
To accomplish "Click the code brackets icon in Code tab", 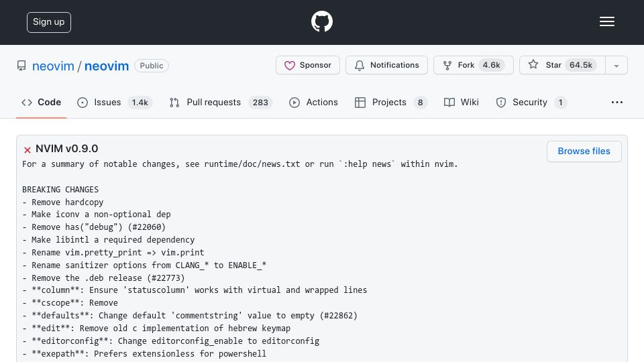I will tap(27, 103).
